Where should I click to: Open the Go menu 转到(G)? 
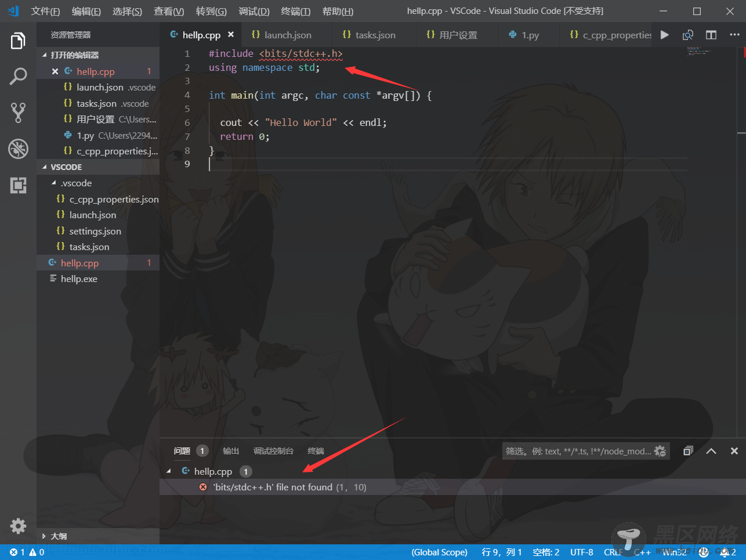211,12
